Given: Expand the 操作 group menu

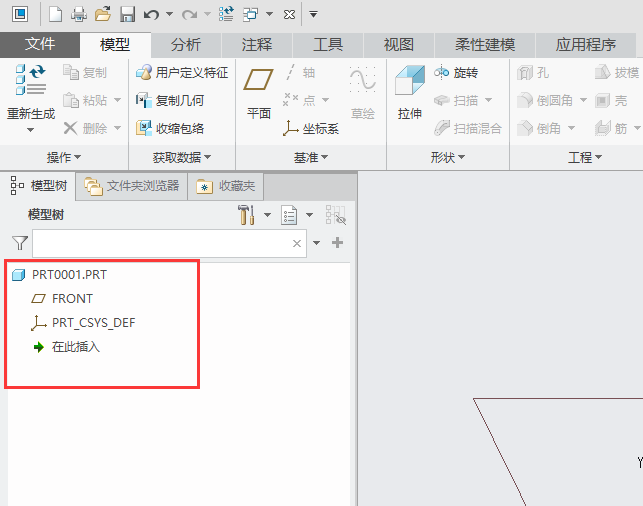Looking at the screenshot, I should coord(64,157).
